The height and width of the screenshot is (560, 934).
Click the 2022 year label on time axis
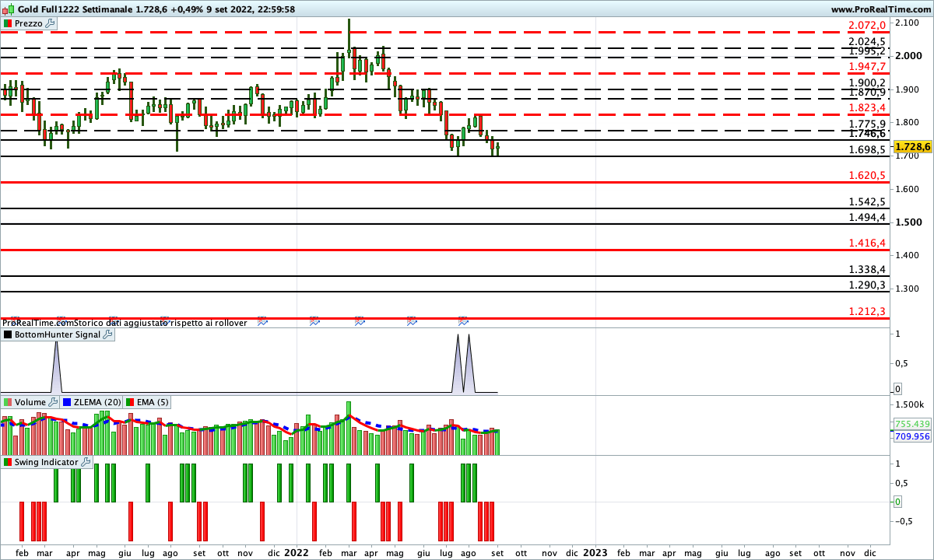click(296, 553)
